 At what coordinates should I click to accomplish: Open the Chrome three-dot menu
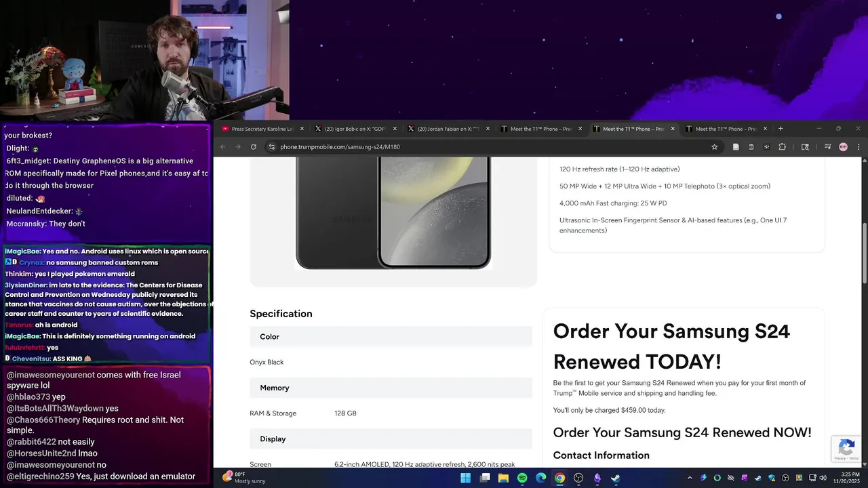pyautogui.click(x=859, y=146)
